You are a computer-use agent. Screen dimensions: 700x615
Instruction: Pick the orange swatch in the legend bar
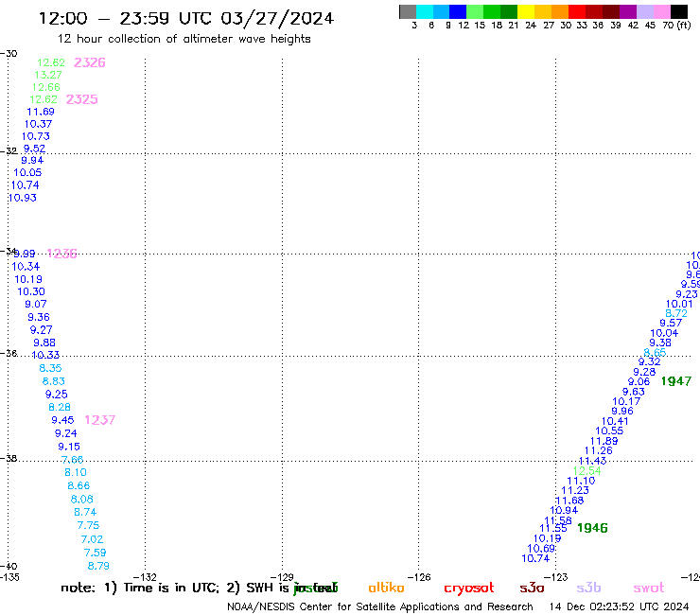[x=560, y=11]
